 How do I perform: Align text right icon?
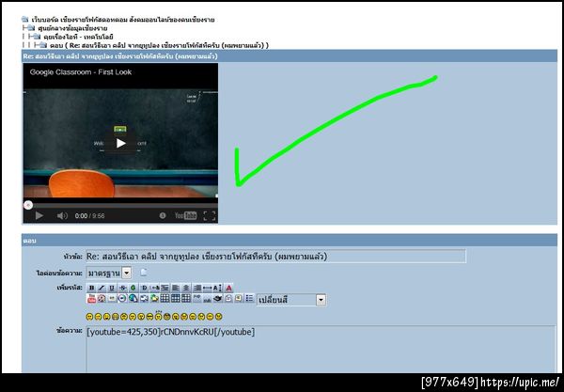pos(196,288)
